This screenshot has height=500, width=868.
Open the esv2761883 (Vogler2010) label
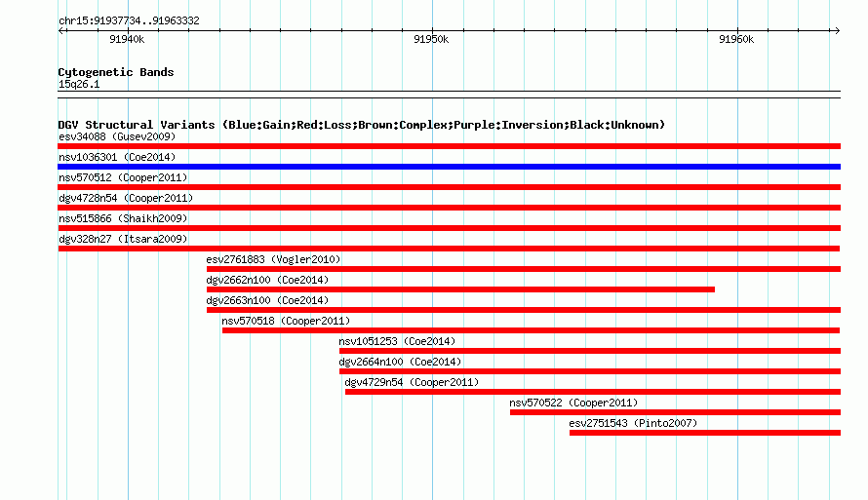point(273,259)
